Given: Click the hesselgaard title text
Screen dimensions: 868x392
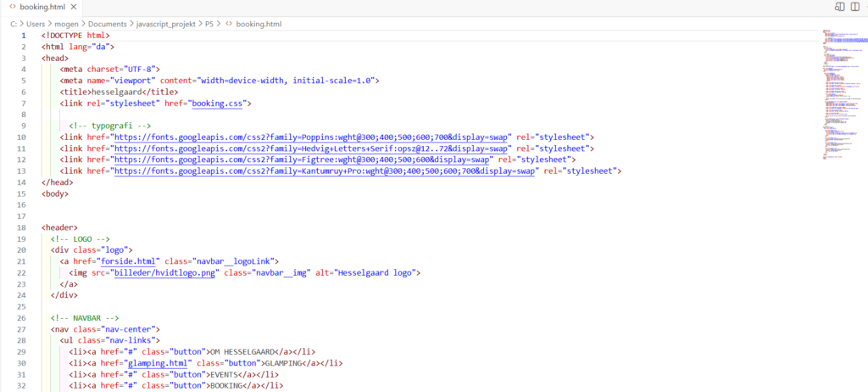Looking at the screenshot, I should click(x=117, y=92).
